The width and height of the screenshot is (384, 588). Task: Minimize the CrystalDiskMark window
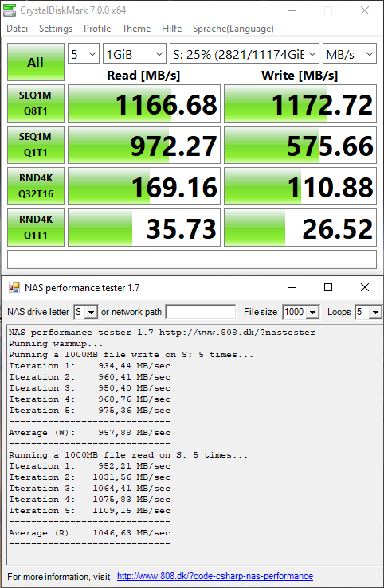[x=292, y=10]
